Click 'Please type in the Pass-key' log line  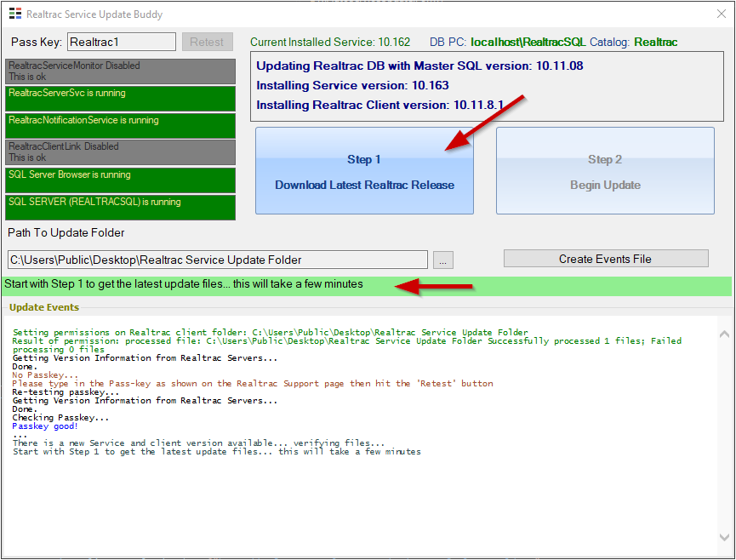253,384
